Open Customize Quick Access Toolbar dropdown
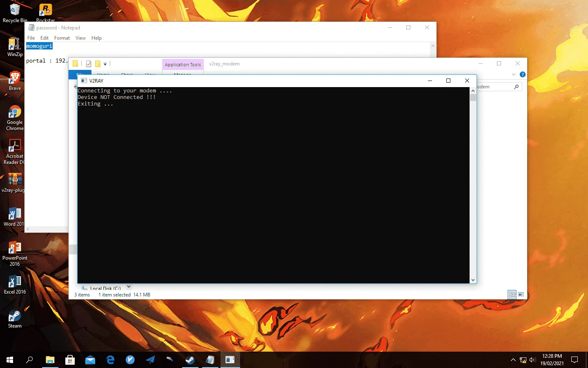This screenshot has width=588, height=368. point(105,64)
